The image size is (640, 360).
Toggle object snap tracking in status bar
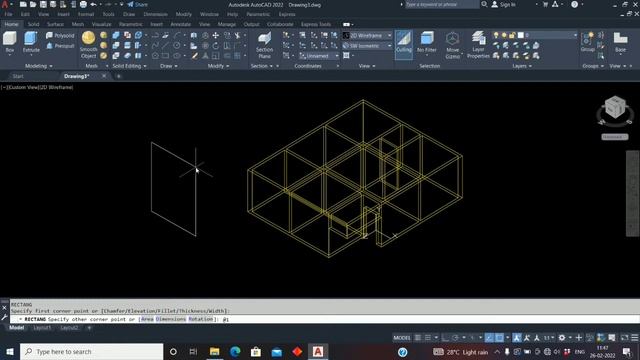coord(489,338)
